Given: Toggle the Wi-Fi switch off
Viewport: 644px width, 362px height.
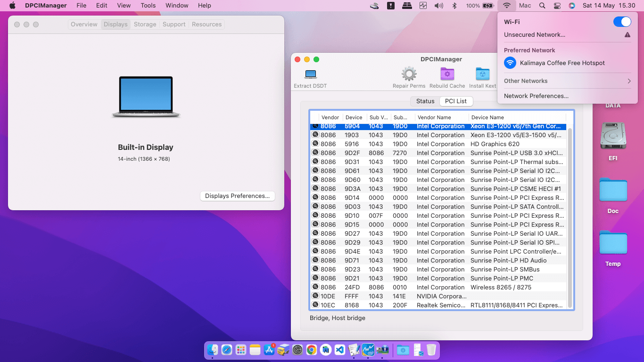Looking at the screenshot, I should [622, 22].
